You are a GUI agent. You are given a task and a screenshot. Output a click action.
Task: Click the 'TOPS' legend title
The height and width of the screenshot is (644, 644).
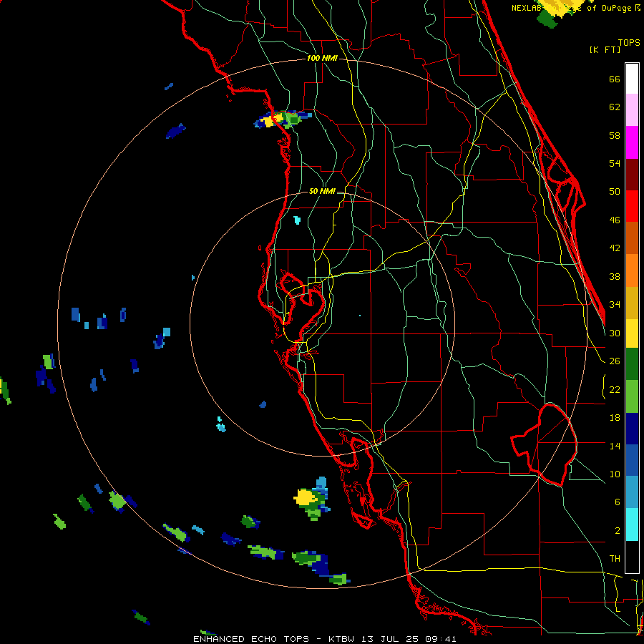click(629, 42)
